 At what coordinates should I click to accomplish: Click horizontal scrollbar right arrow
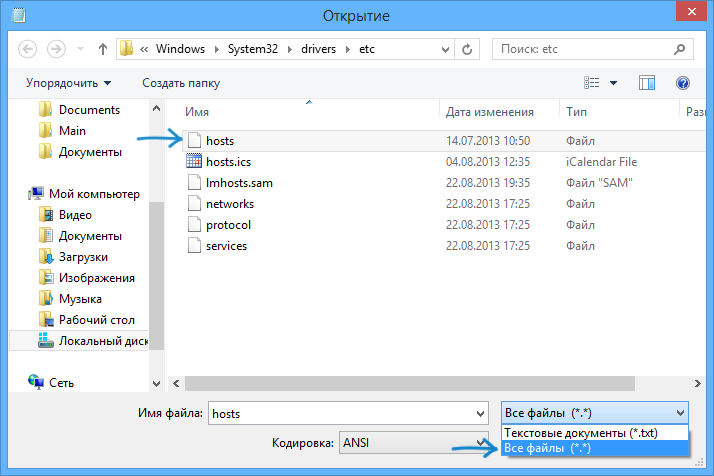tap(698, 384)
